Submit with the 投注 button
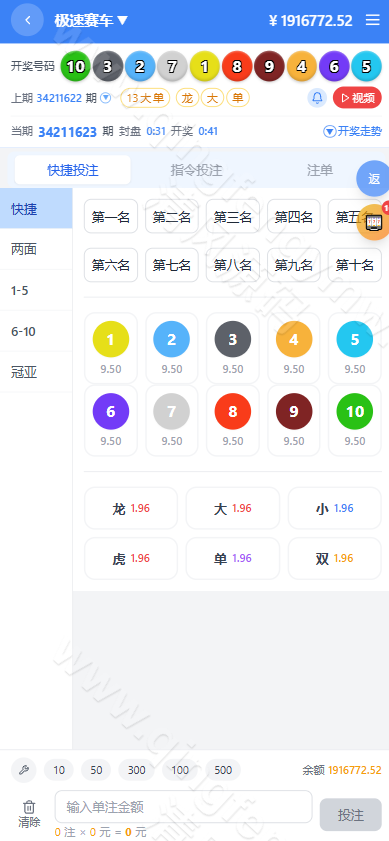The width and height of the screenshot is (389, 841). (x=351, y=815)
